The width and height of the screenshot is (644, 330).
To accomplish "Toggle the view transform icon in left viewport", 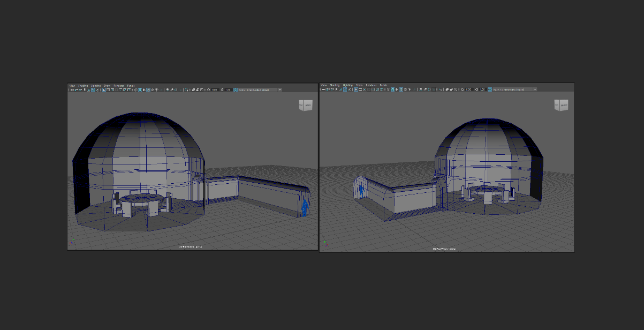I will click(x=236, y=90).
